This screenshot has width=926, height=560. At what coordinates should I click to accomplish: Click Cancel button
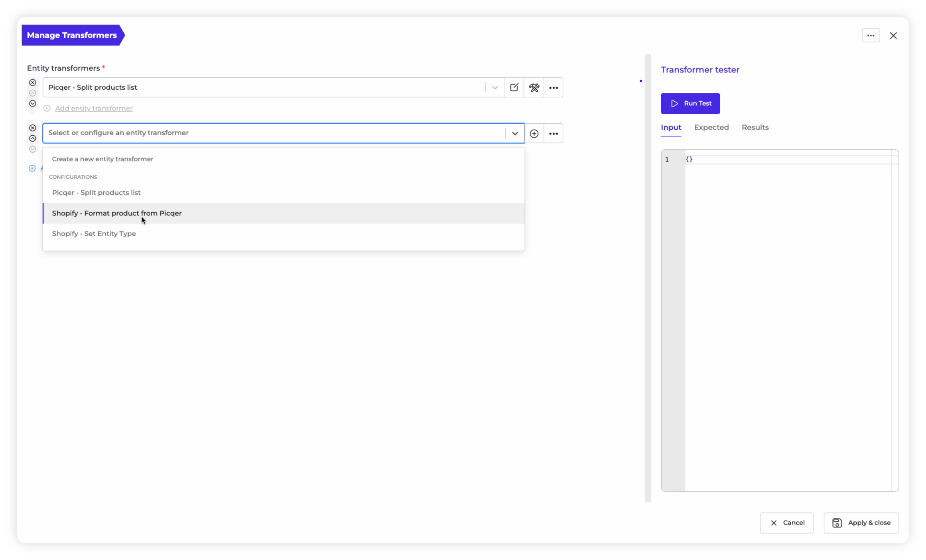pos(786,523)
